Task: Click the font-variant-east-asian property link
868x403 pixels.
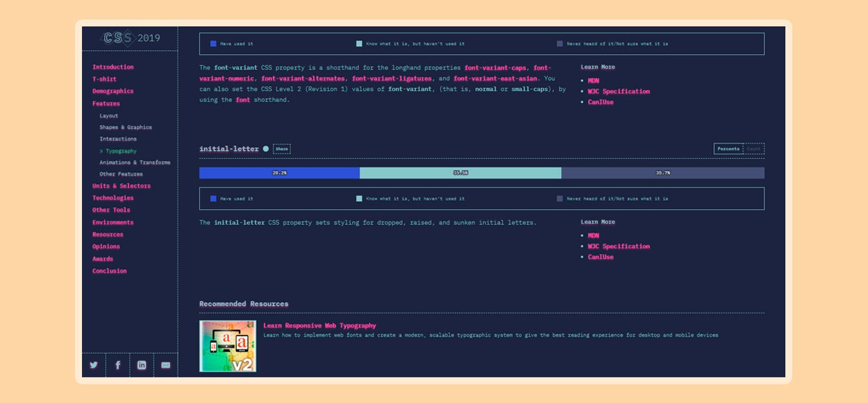Action: [x=496, y=79]
